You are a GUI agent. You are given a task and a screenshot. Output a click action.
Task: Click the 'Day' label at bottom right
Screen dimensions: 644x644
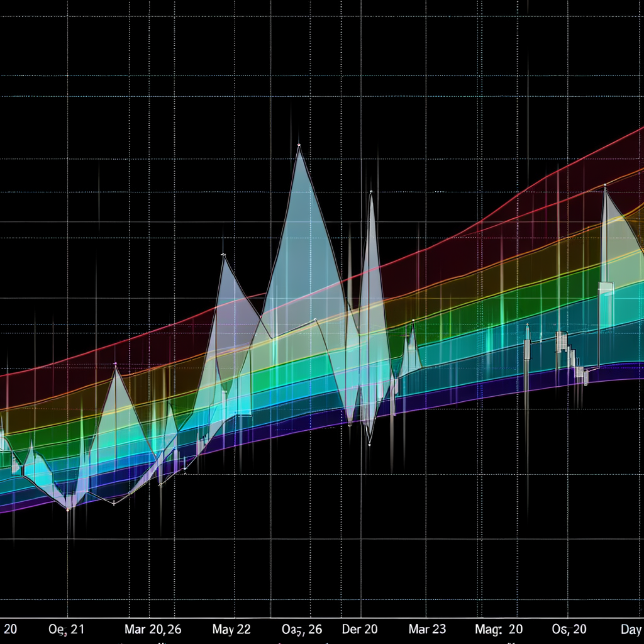[631, 629]
